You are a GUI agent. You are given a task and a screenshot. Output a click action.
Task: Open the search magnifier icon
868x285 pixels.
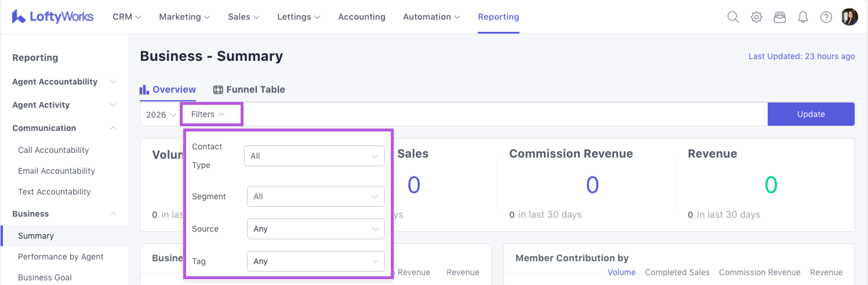tap(733, 17)
